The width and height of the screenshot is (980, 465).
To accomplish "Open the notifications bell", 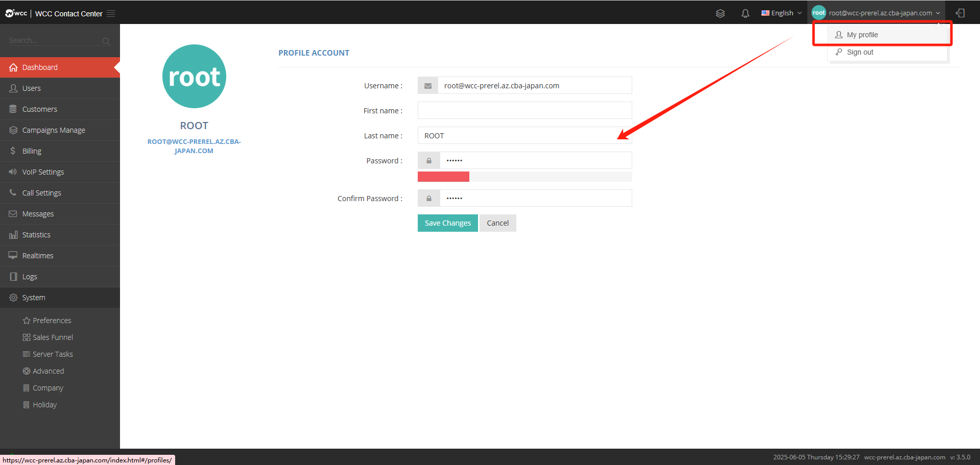I will click(745, 13).
